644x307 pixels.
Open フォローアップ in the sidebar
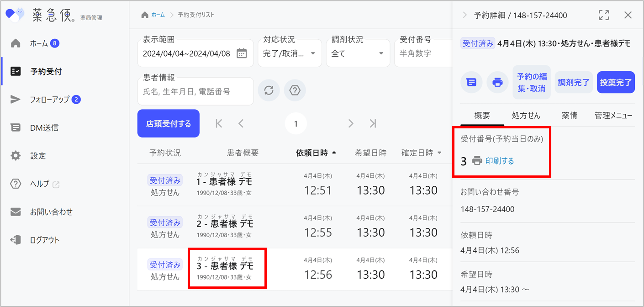tap(49, 100)
